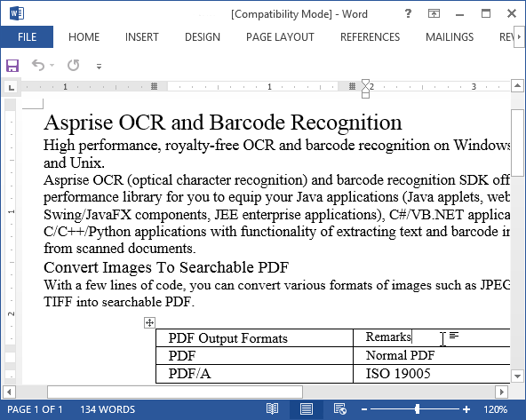Switch to Print Layout view
This screenshot has width=526, height=420.
(307, 409)
